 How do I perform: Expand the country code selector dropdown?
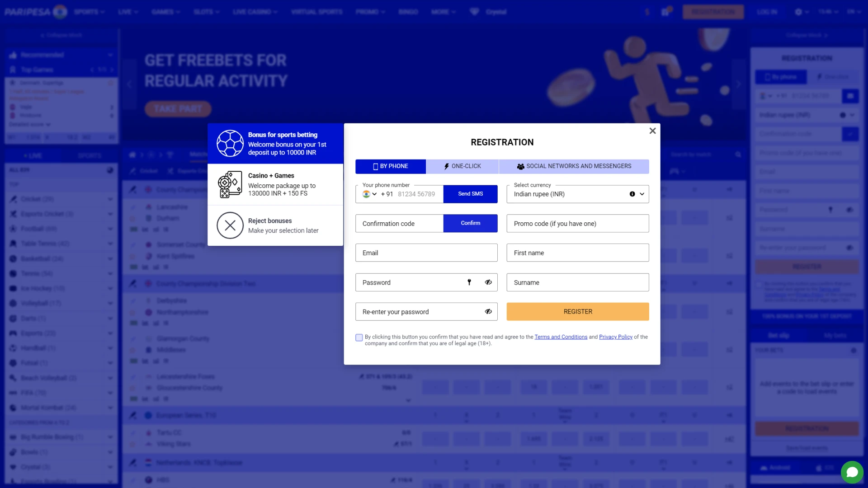pos(368,194)
